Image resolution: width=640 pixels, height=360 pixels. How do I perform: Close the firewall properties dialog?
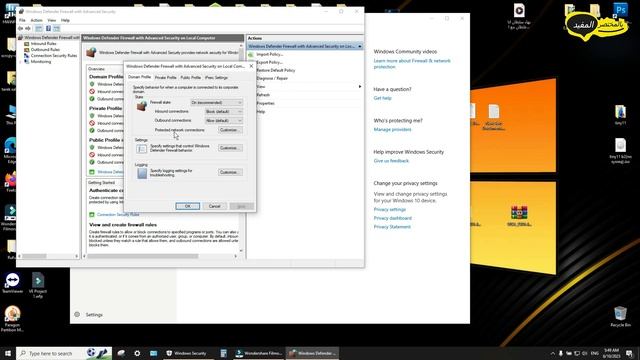click(251, 66)
